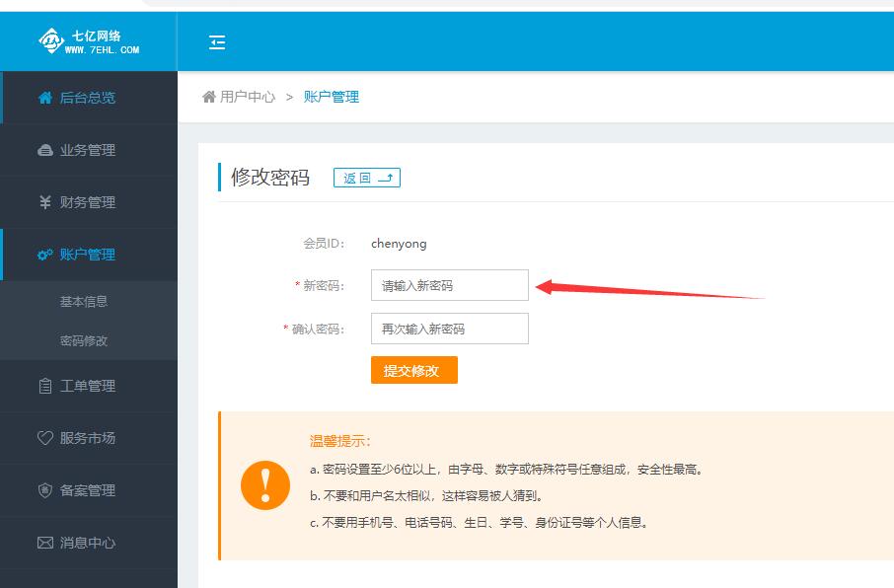Open the 备案管理 menu

click(89, 490)
